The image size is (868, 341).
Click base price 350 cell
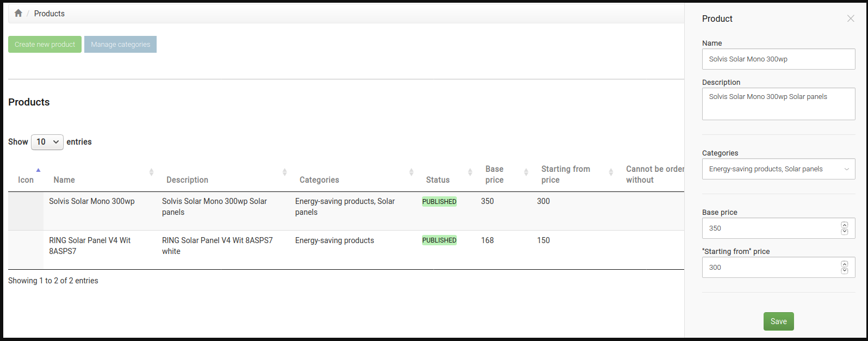click(487, 201)
